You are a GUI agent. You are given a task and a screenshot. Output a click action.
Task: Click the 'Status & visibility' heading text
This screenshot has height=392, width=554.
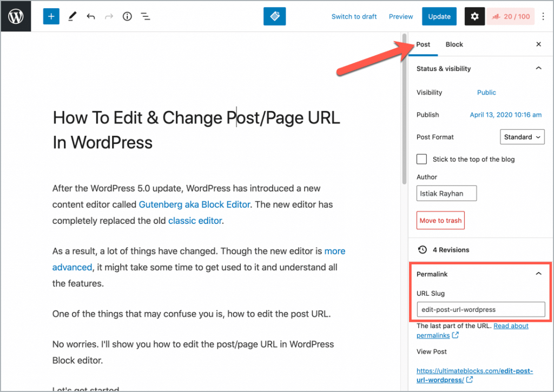[444, 69]
